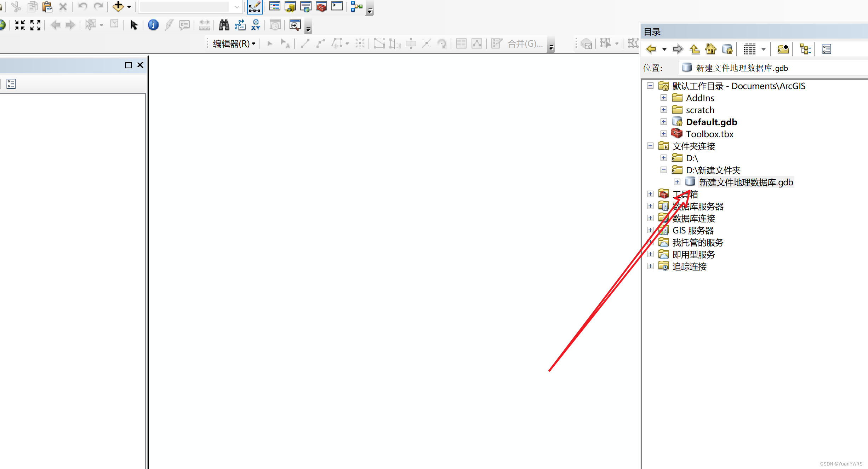Expand the scratch folder
The width and height of the screenshot is (868, 469).
[x=664, y=110]
